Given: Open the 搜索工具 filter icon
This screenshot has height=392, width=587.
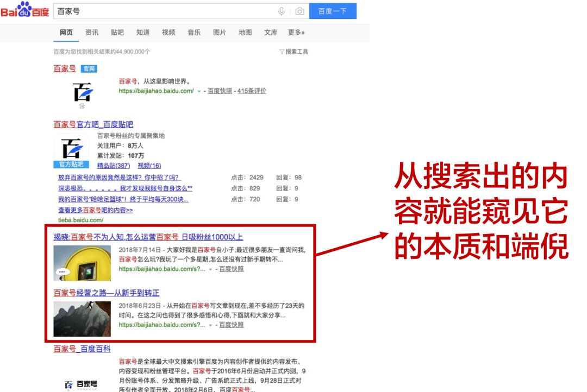Looking at the screenshot, I should [282, 52].
